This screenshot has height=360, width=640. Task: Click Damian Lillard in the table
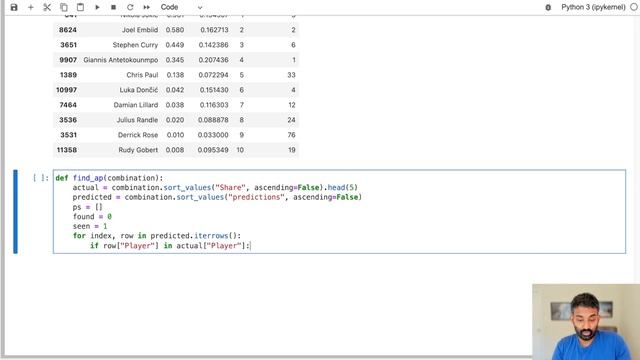tap(136, 105)
